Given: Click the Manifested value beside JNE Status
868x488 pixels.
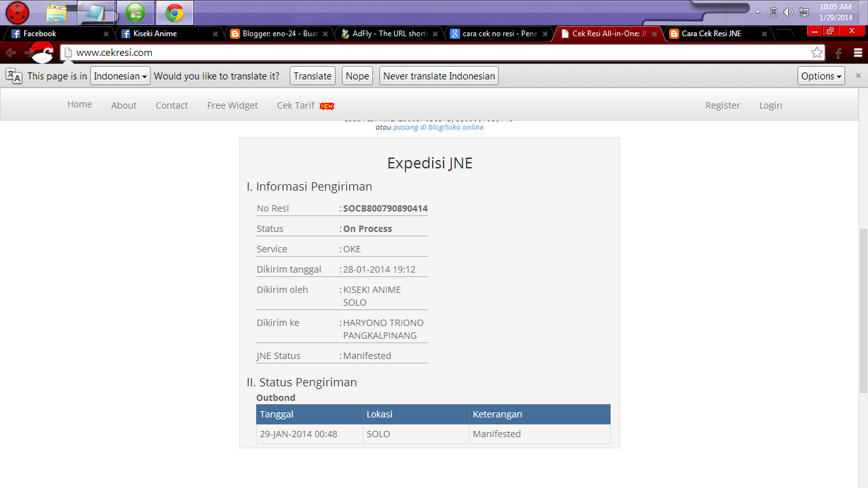Looking at the screenshot, I should tap(367, 356).
